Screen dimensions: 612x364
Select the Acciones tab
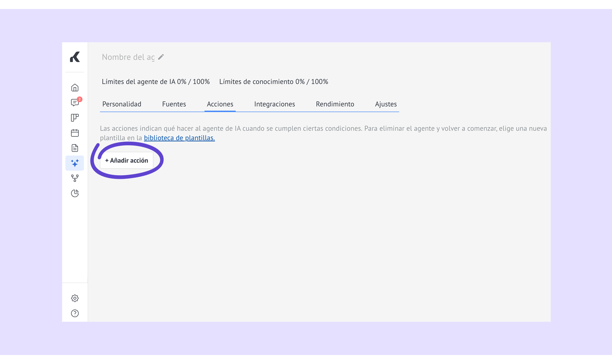pos(220,104)
